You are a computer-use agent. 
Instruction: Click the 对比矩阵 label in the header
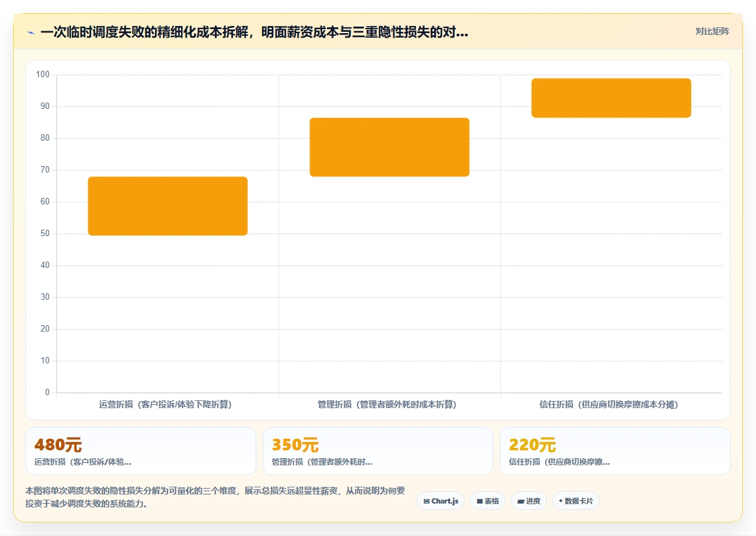coord(712,31)
